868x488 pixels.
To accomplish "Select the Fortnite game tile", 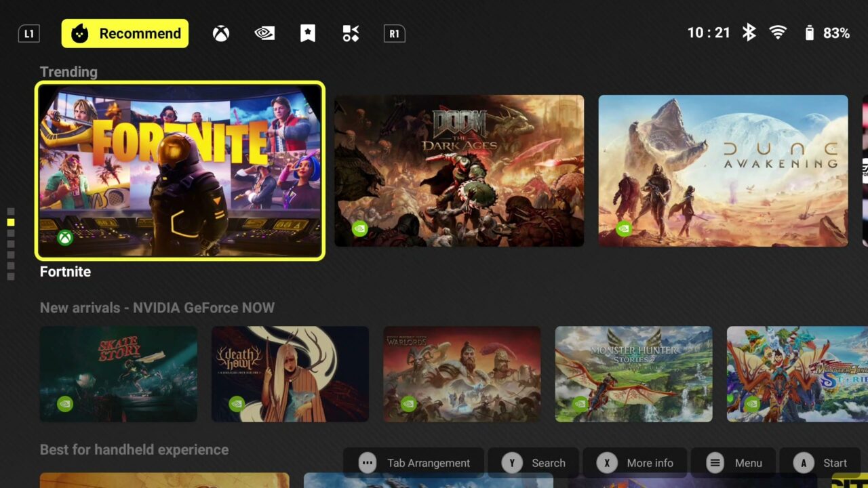I will click(180, 171).
